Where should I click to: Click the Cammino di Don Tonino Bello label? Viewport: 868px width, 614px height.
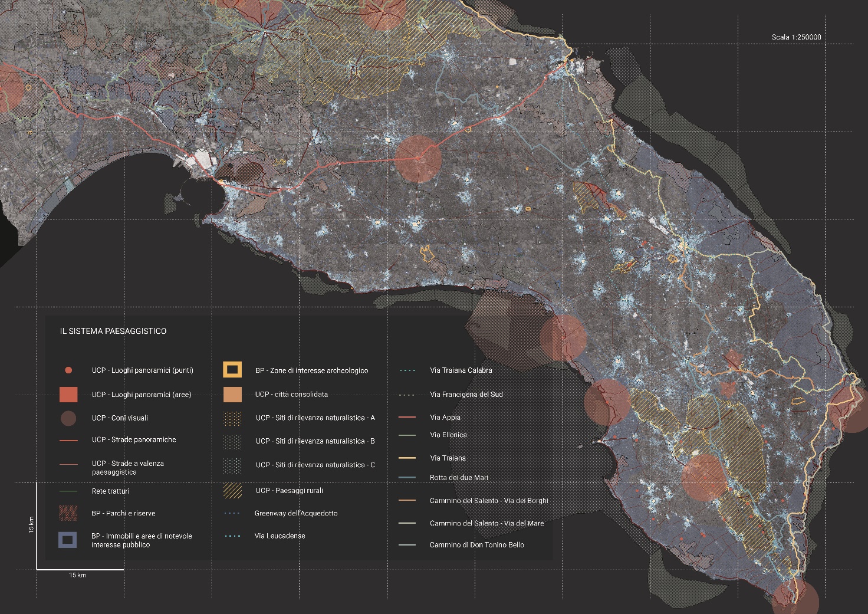[x=476, y=545]
